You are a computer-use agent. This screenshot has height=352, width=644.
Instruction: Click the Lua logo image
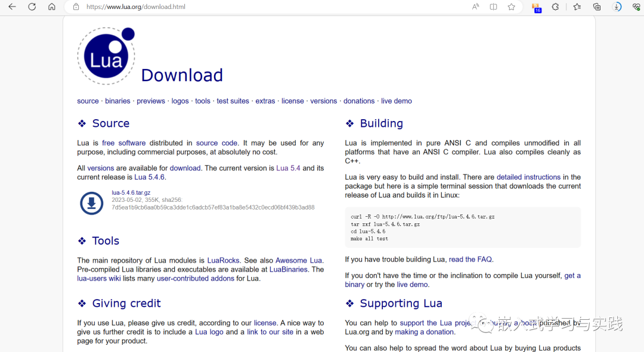coord(106,56)
